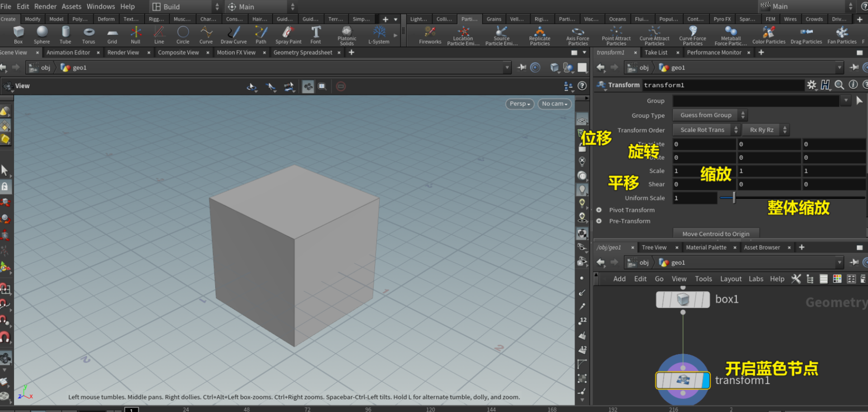Toggle pin on parameter pane path bar

point(854,67)
